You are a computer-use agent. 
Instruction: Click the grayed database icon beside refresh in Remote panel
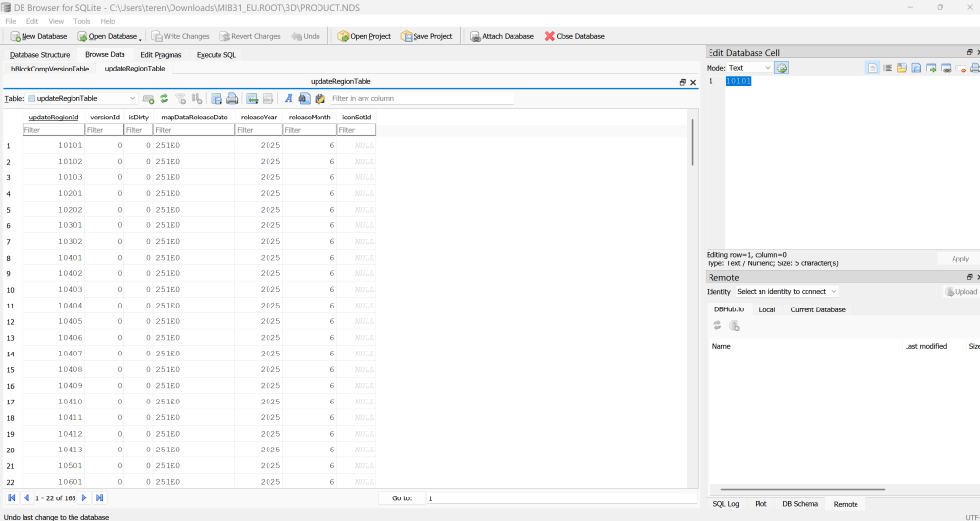pos(734,325)
